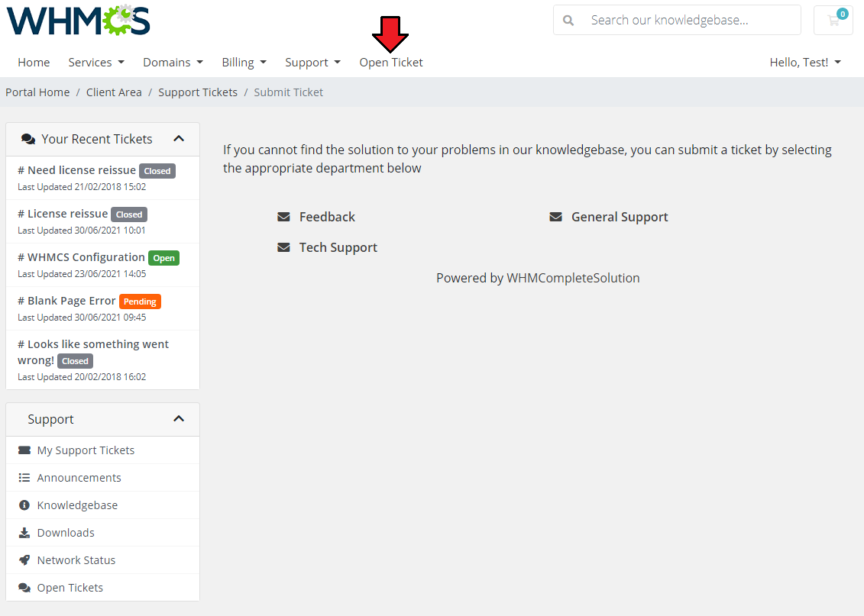Click the Knowledgebase info icon
The height and width of the screenshot is (616, 864).
[x=24, y=505]
